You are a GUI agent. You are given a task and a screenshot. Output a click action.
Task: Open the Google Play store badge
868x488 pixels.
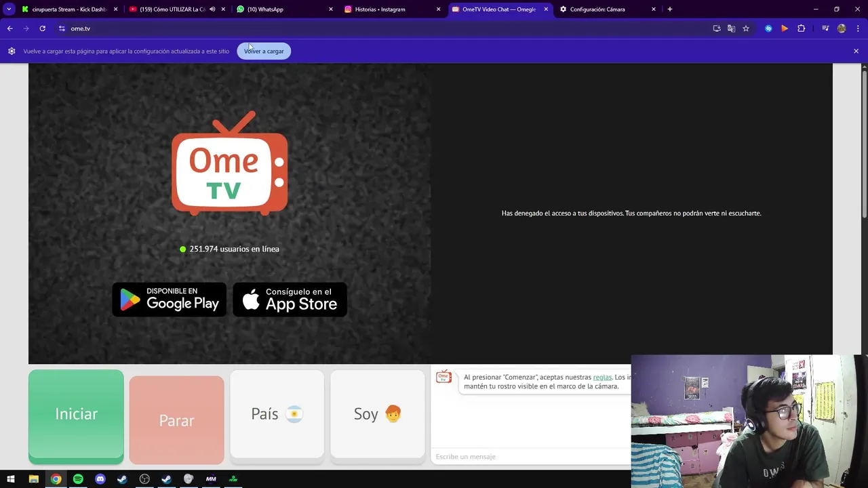click(169, 300)
